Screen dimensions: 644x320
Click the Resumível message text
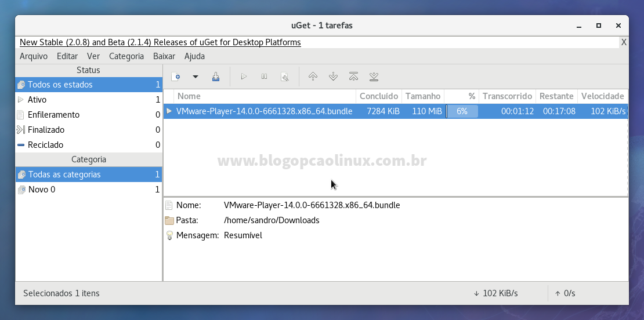[x=243, y=235]
